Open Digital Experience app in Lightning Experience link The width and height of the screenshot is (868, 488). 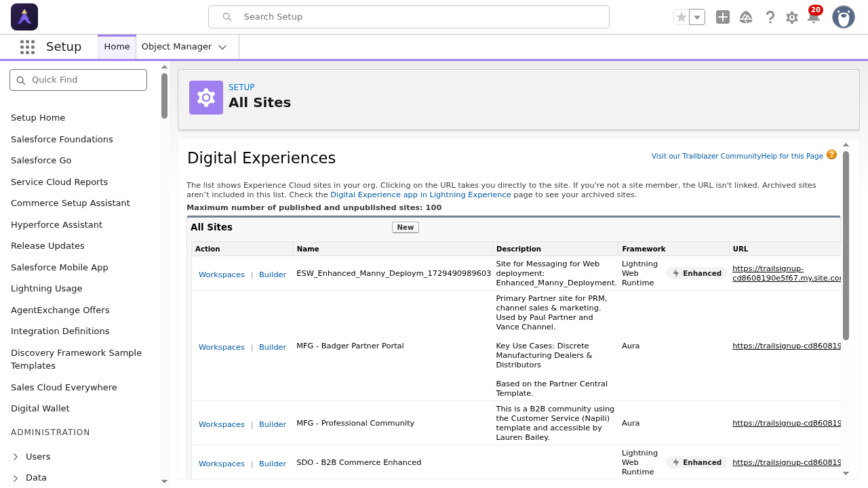420,195
